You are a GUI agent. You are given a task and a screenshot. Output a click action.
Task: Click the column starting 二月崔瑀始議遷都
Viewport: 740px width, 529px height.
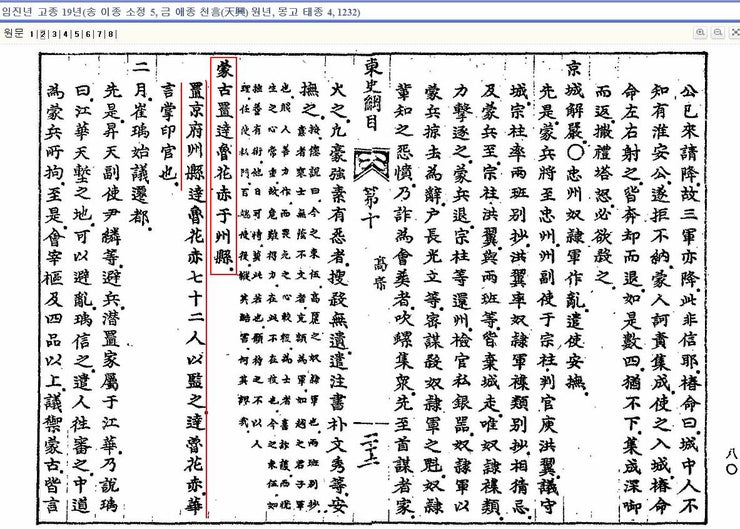(x=140, y=144)
